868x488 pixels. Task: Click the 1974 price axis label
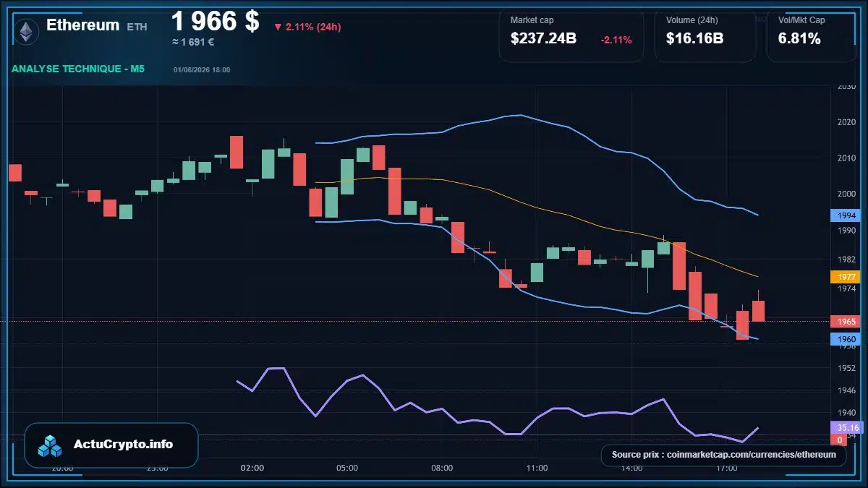[x=846, y=288]
